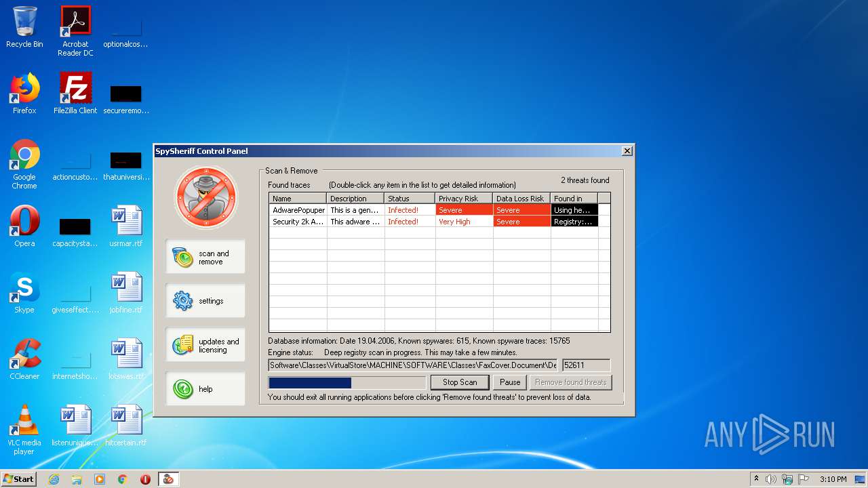Screen dimensions: 868x488
Task: Click the Using he... found-in cell
Action: click(x=574, y=210)
